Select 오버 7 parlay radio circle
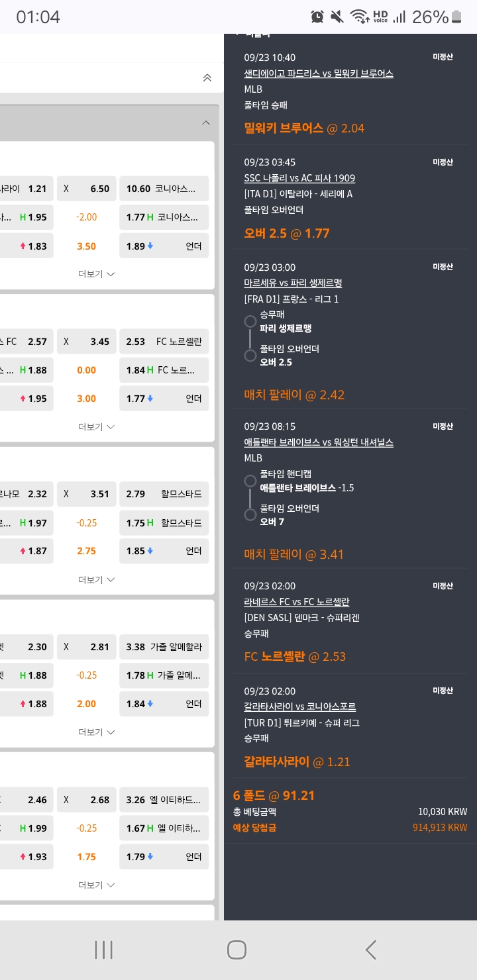This screenshot has height=980, width=477. click(250, 514)
